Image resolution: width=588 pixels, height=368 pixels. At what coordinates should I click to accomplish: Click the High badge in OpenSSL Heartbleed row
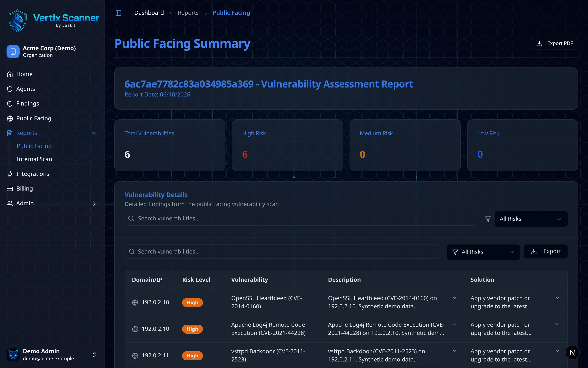pyautogui.click(x=193, y=303)
